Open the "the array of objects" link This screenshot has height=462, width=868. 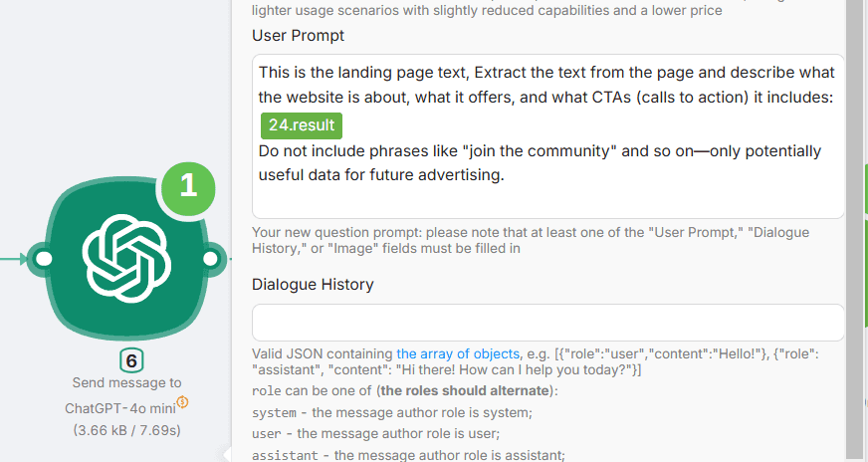pos(457,352)
